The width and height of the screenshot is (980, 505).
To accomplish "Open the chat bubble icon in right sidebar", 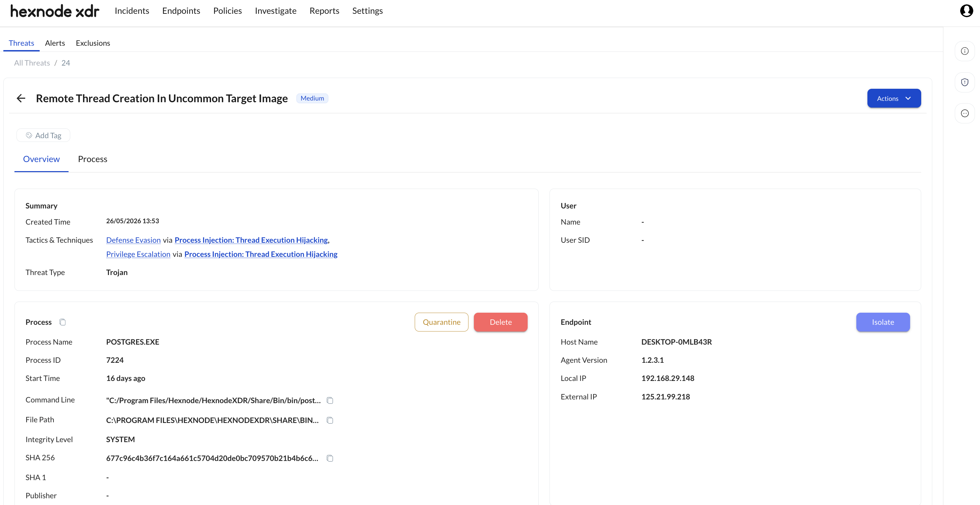I will tap(965, 113).
